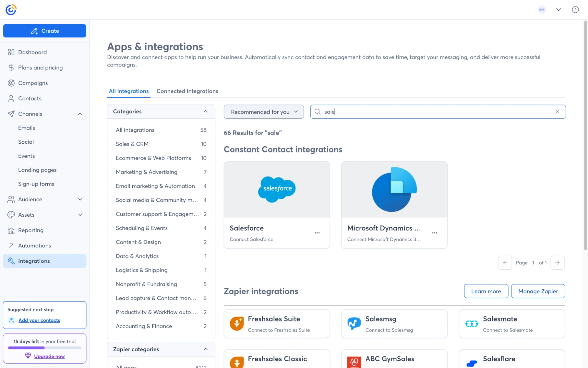Open Reporting via the chart icon
This screenshot has height=368, width=588.
[11, 230]
